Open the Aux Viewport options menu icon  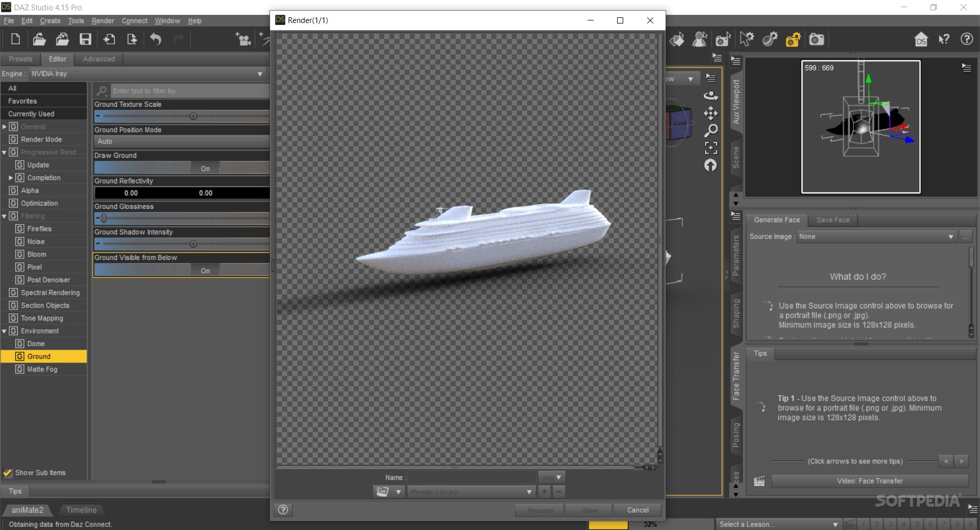pos(966,67)
